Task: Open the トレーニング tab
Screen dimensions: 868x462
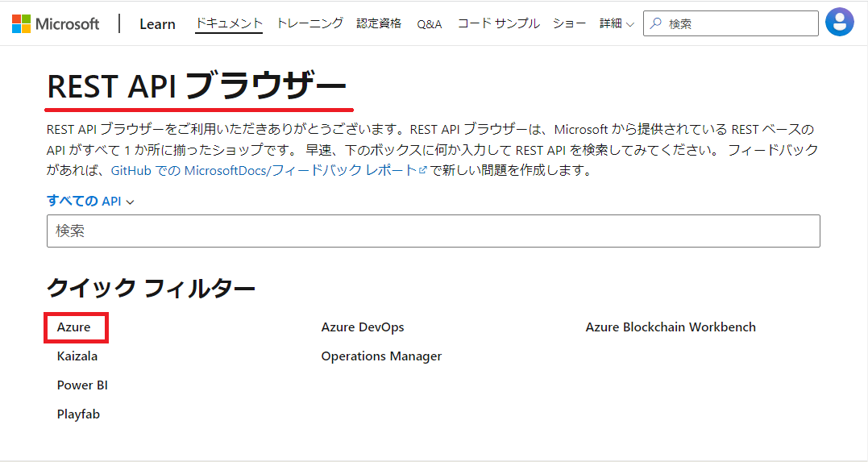Action: pos(309,23)
